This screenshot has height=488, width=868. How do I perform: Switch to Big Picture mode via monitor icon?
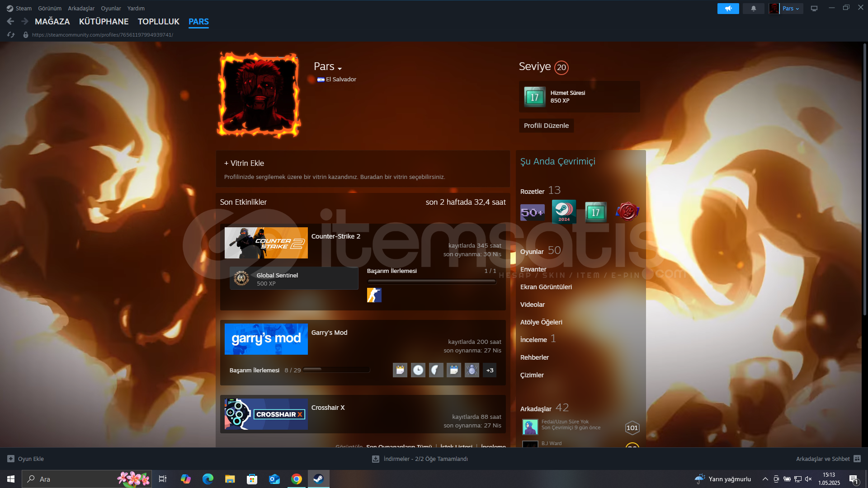[814, 9]
